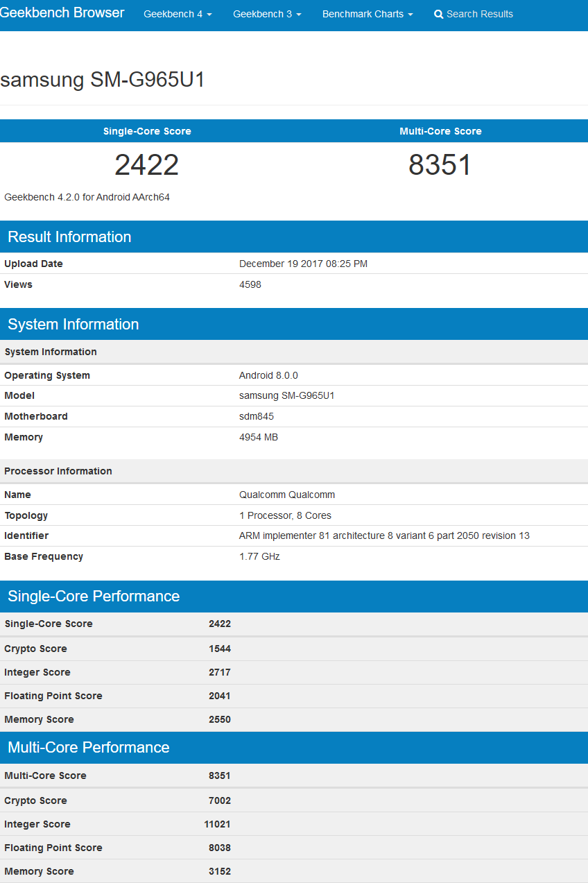The height and width of the screenshot is (883, 588).
Task: Select the multi-core memory score 3152
Action: [220, 871]
